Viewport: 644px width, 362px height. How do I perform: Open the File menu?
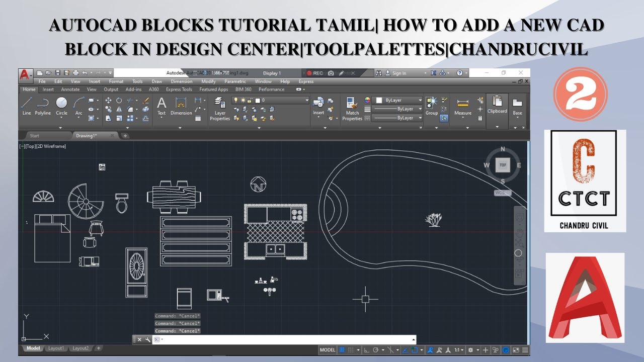tap(42, 81)
